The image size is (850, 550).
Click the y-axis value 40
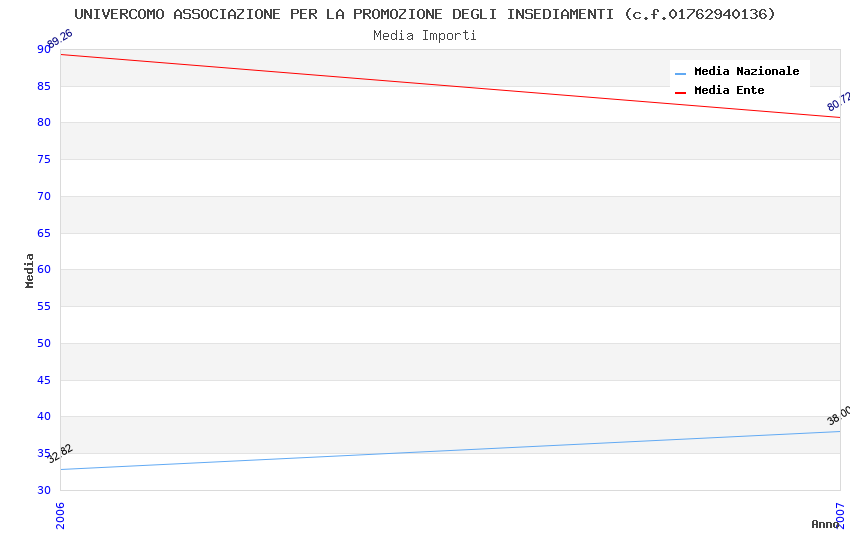(x=44, y=416)
